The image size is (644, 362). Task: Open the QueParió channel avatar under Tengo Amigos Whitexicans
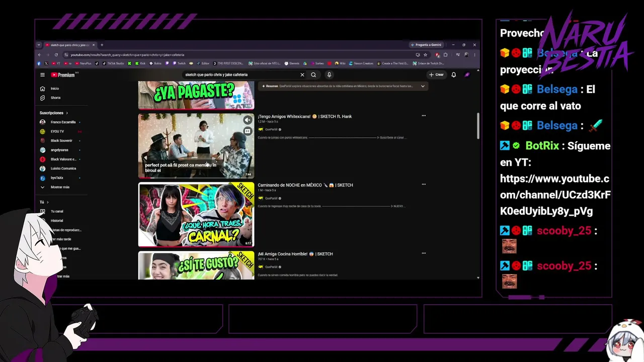[261, 129]
